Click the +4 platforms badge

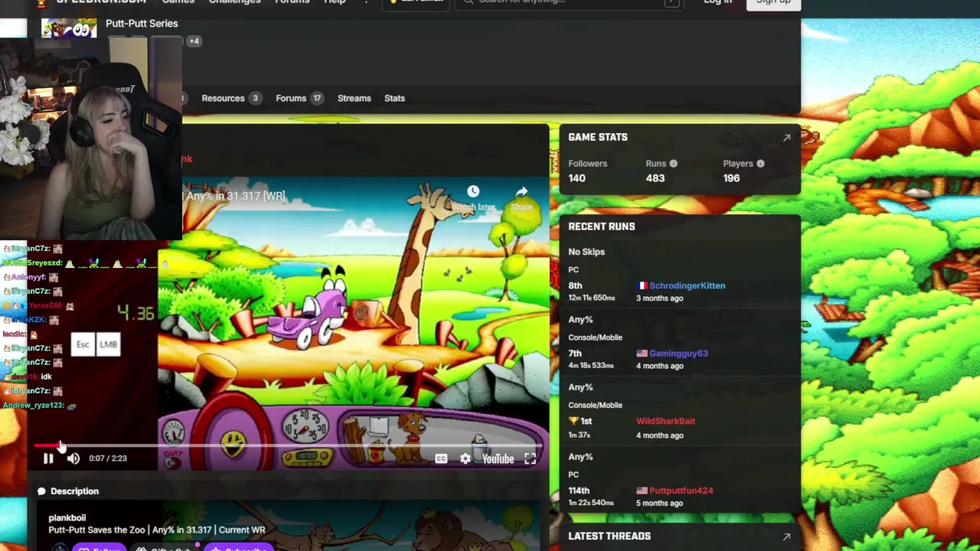194,41
